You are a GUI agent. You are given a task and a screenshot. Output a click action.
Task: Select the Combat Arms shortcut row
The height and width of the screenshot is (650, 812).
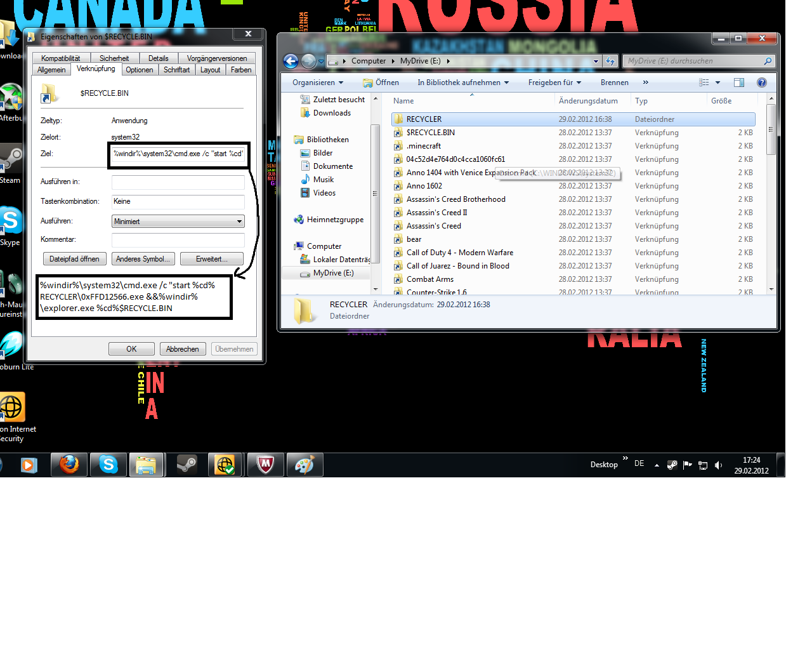[x=573, y=279]
